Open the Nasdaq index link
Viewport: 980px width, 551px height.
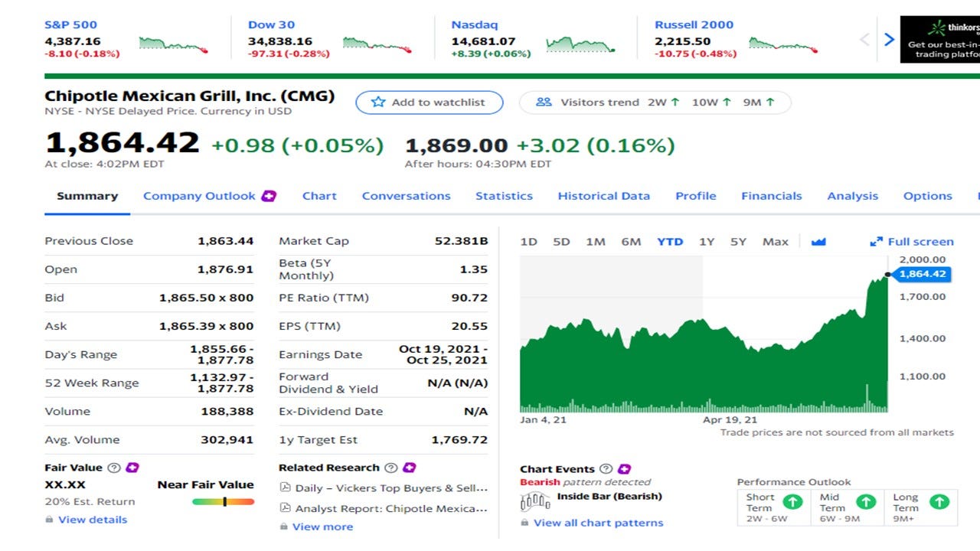coord(474,24)
